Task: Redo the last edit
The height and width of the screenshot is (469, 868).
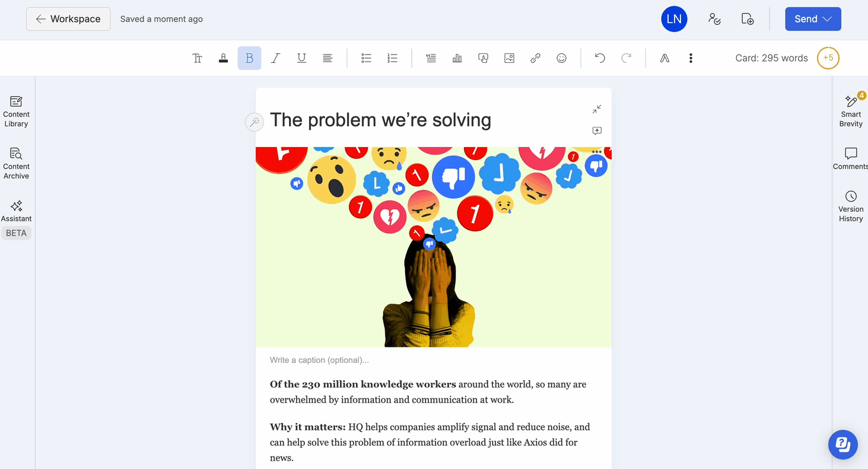Action: (x=626, y=58)
